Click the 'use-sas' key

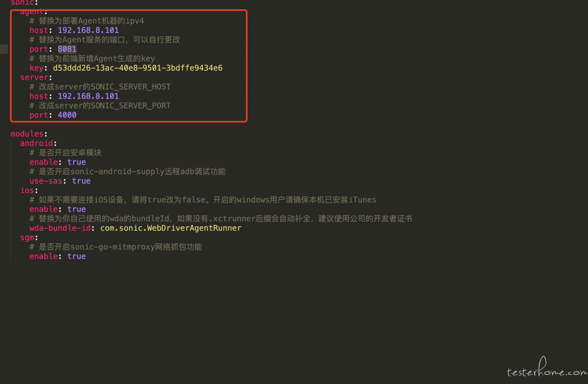(x=46, y=181)
